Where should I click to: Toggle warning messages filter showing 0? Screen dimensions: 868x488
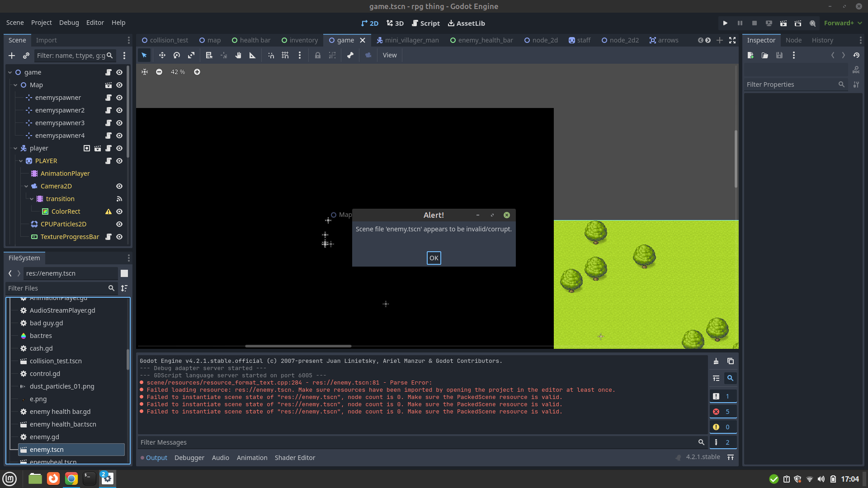point(723,427)
